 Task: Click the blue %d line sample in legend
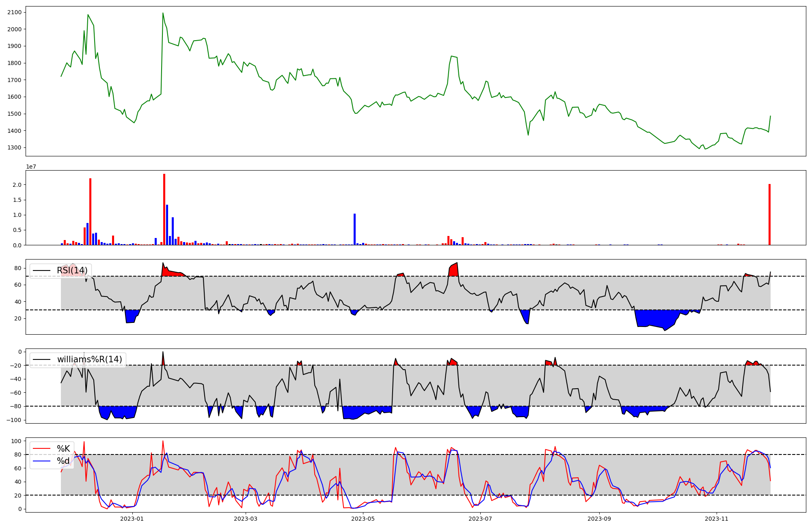coord(42,461)
